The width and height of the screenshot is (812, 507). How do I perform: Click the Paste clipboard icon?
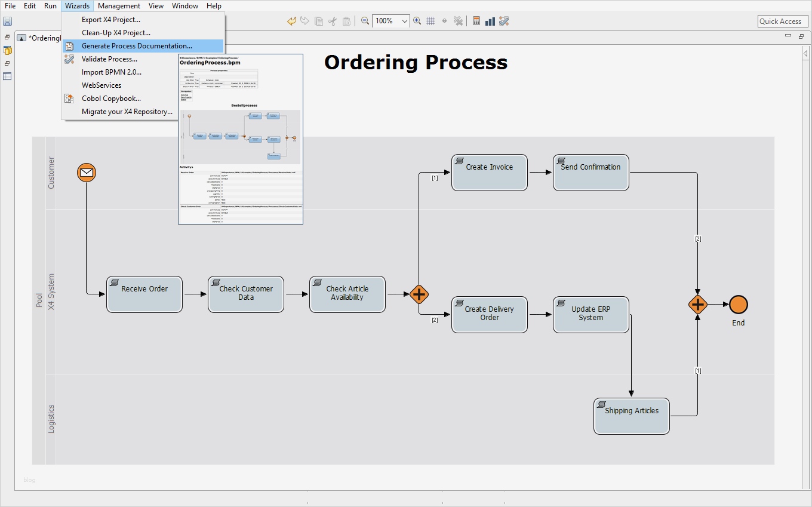click(x=347, y=21)
